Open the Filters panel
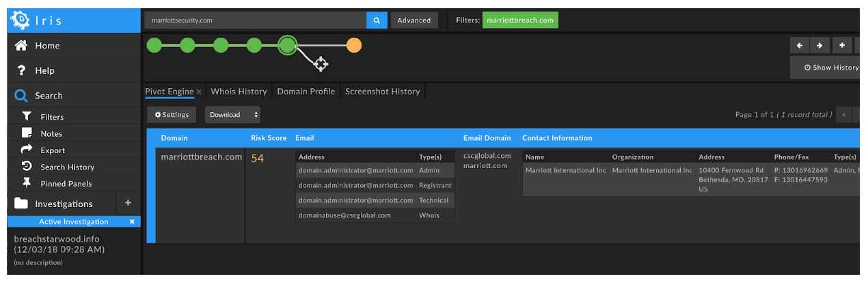This screenshot has height=283, width=868. 74,117
